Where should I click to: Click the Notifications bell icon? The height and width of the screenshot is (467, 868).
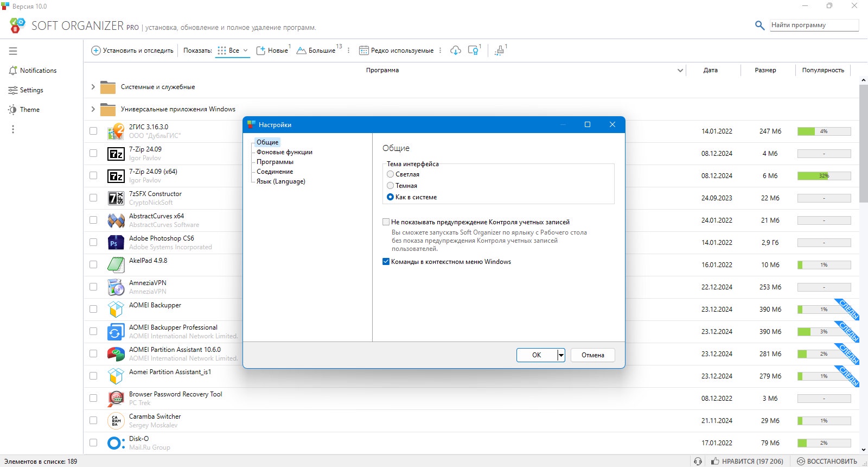(x=13, y=71)
